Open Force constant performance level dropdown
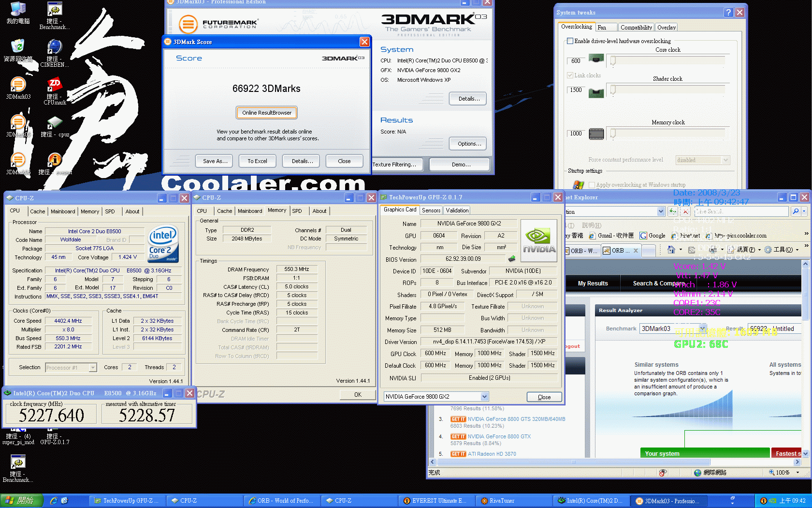 coord(725,160)
